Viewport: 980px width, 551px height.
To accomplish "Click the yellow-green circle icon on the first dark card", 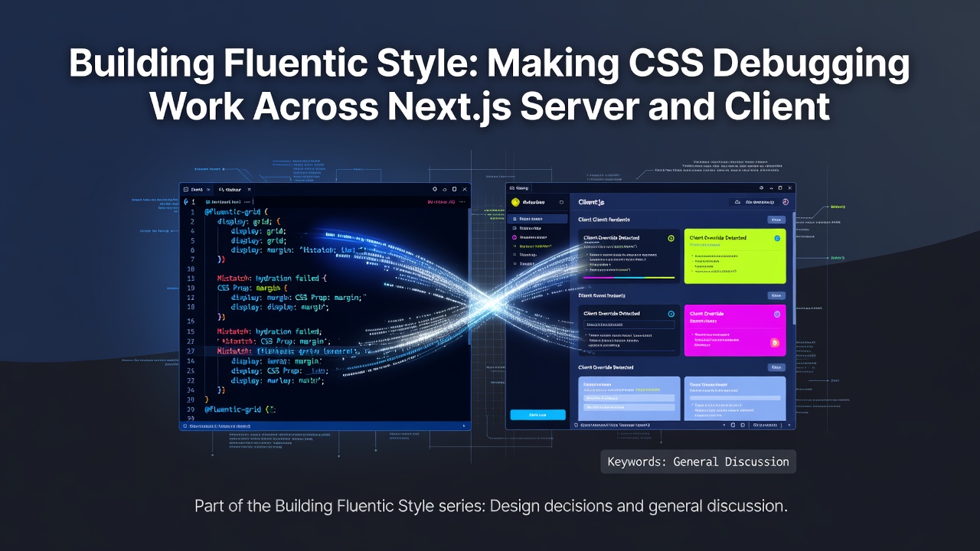I will [x=671, y=238].
